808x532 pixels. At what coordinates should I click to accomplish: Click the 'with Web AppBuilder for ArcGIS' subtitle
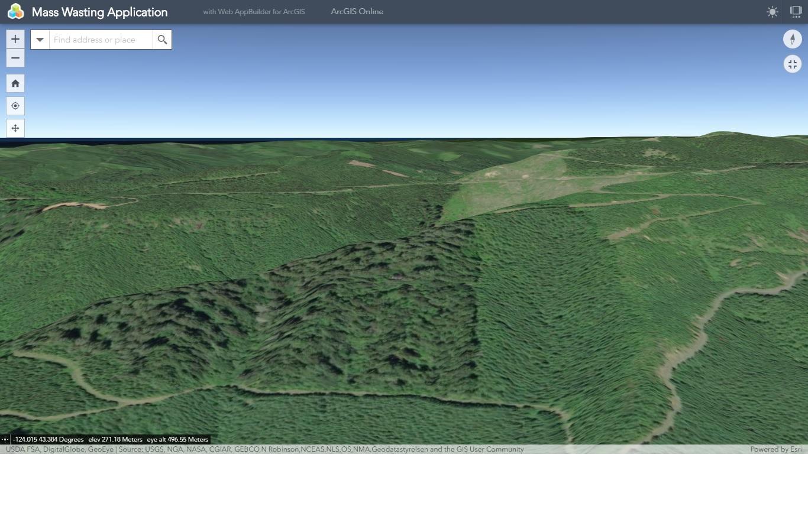pyautogui.click(x=254, y=12)
